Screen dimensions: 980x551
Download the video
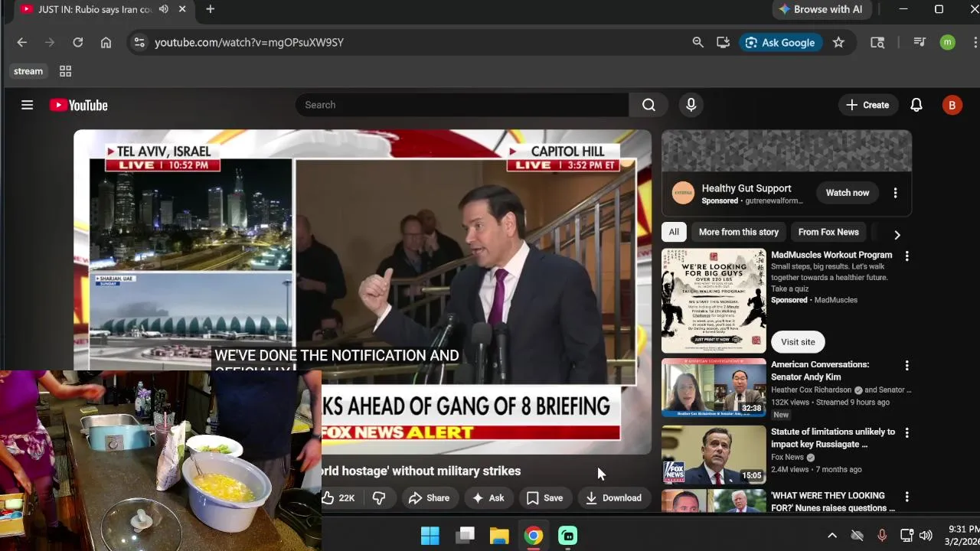pyautogui.click(x=613, y=498)
